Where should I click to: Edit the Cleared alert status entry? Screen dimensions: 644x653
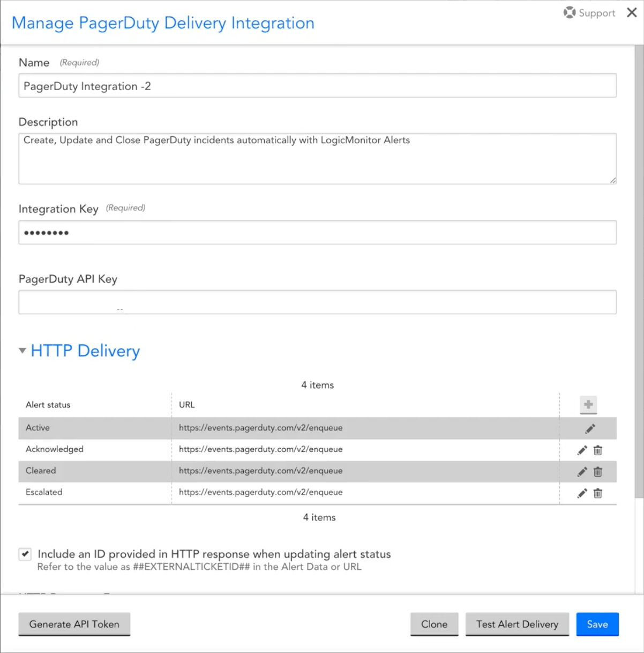point(582,472)
